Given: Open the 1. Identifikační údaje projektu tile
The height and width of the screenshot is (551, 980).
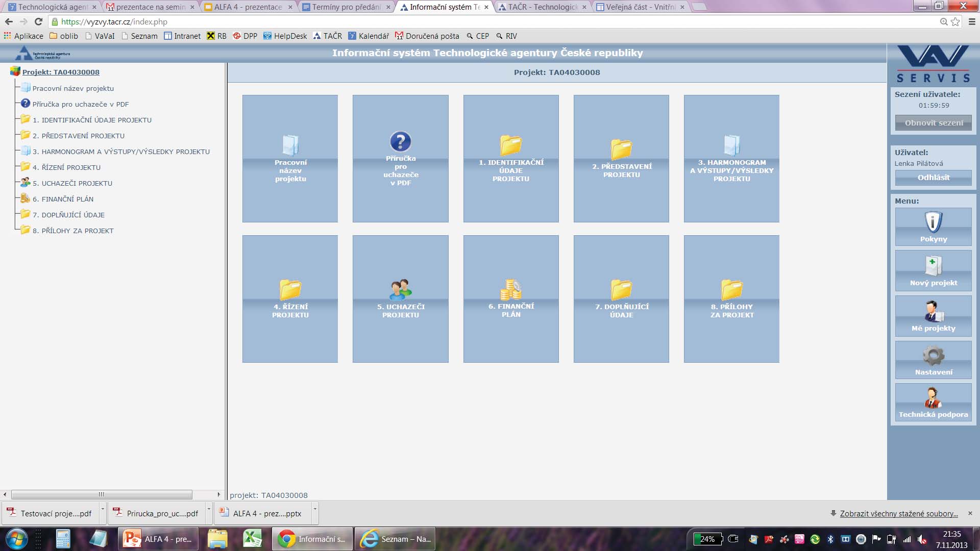Looking at the screenshot, I should [x=511, y=159].
